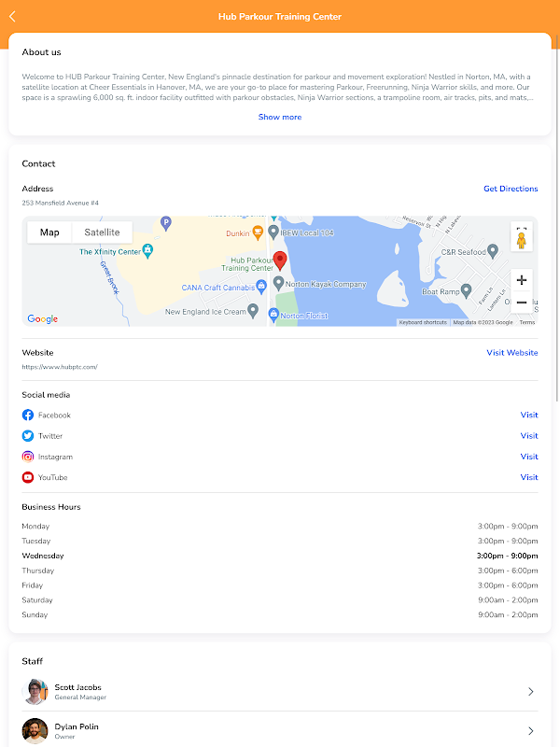Click the Norton Florist marker

tap(273, 315)
